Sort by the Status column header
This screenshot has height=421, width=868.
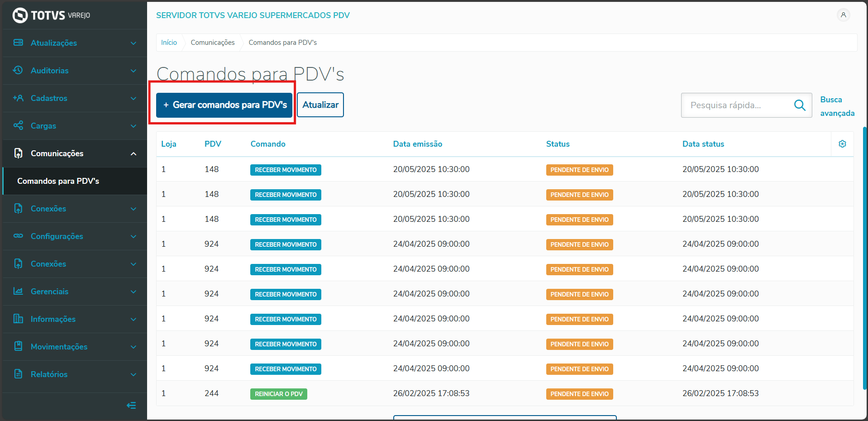[x=558, y=144]
